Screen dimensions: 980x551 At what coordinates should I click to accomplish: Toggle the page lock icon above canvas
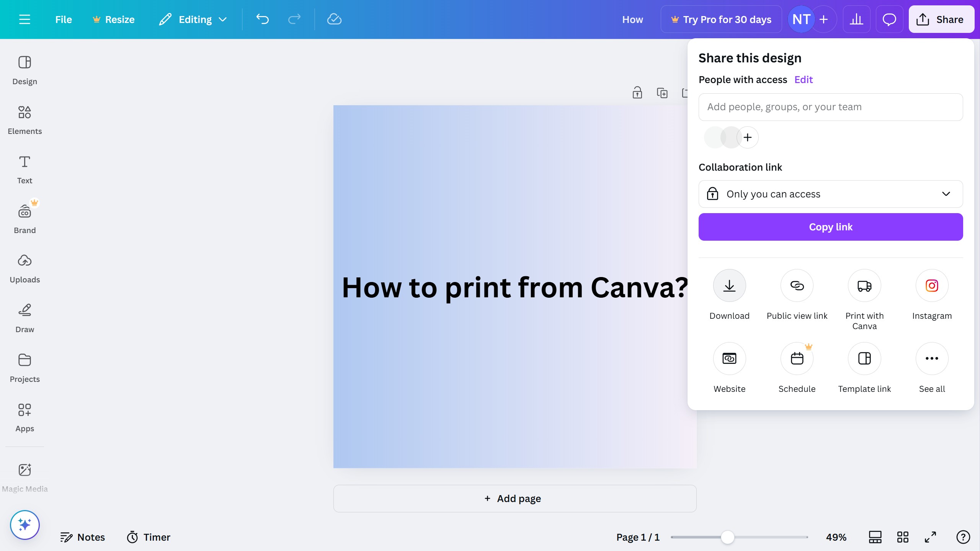[637, 93]
